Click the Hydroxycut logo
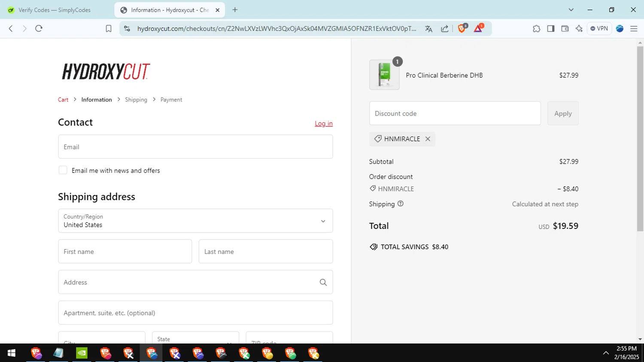The width and height of the screenshot is (644, 362). click(106, 71)
